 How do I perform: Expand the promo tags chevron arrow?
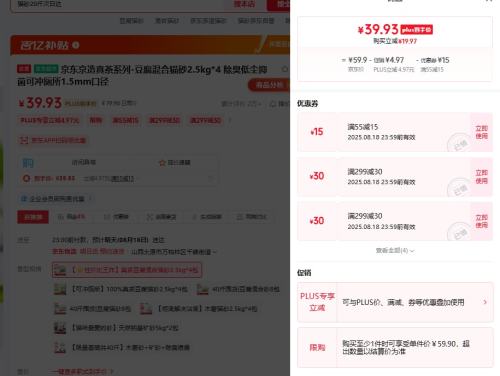[x=229, y=120]
